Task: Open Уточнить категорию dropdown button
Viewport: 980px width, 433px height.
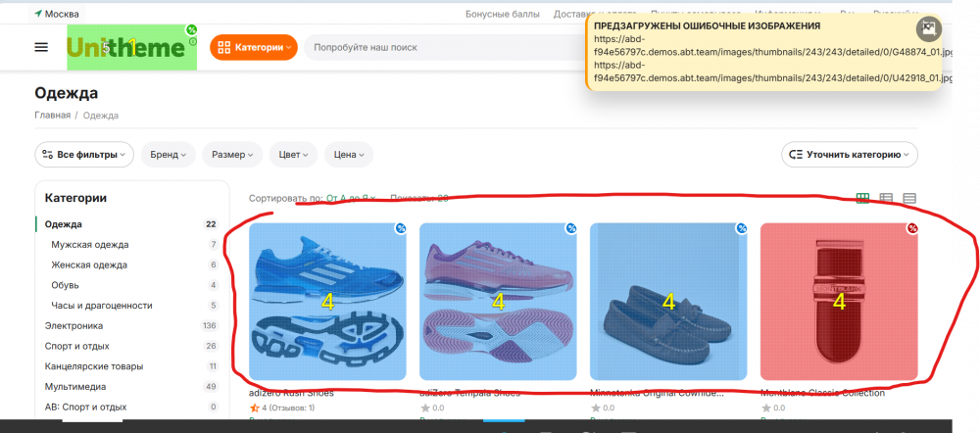Action: [x=850, y=155]
